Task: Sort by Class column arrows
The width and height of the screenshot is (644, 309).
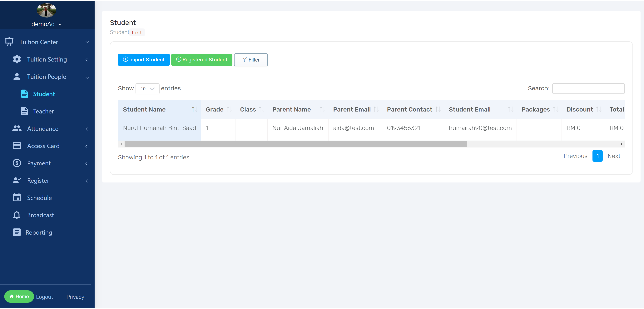Action: pos(261,109)
